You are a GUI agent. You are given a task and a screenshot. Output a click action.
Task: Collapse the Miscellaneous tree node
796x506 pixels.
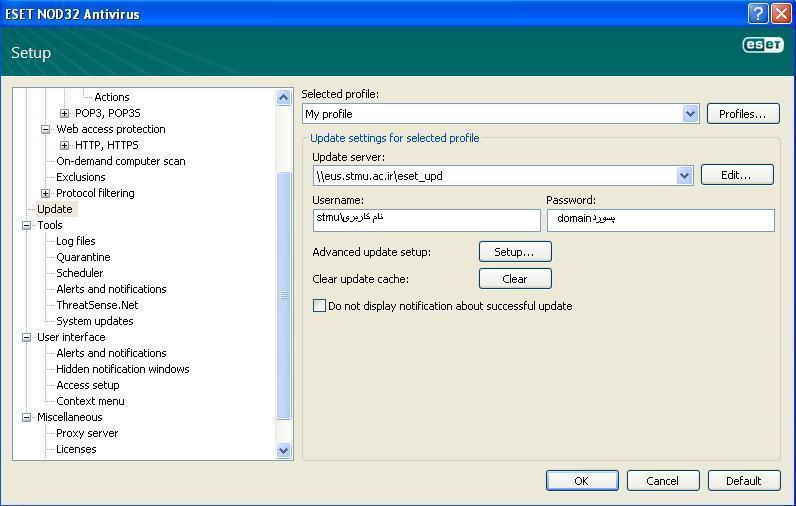pos(26,417)
